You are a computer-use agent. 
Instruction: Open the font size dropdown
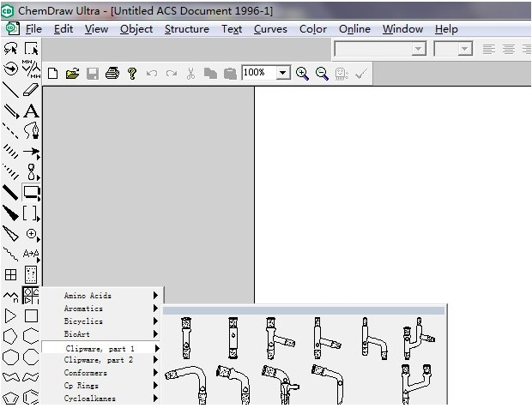[465, 49]
